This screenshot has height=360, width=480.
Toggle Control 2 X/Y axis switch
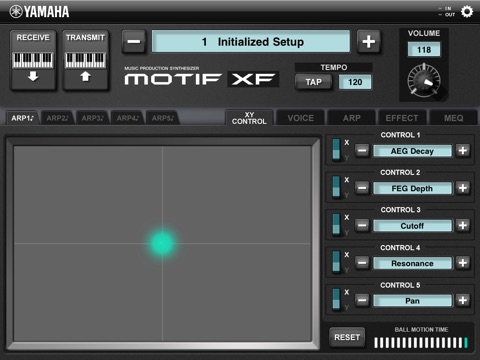click(x=337, y=187)
